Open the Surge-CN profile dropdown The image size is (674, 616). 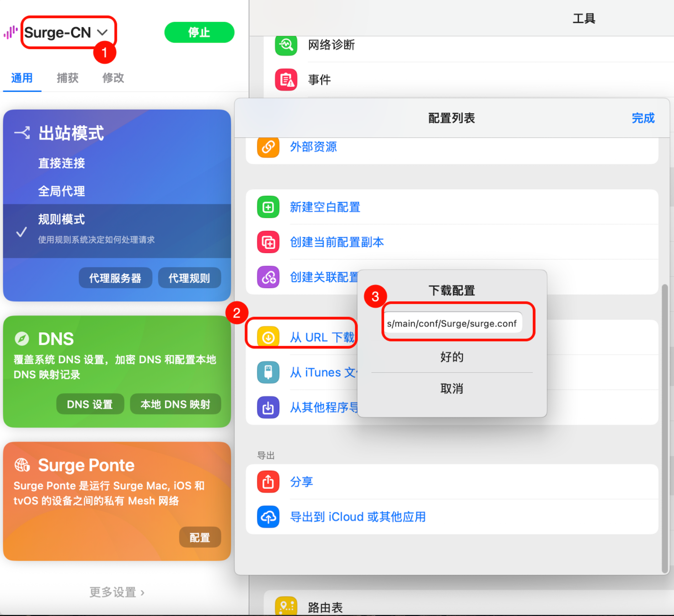pos(66,32)
